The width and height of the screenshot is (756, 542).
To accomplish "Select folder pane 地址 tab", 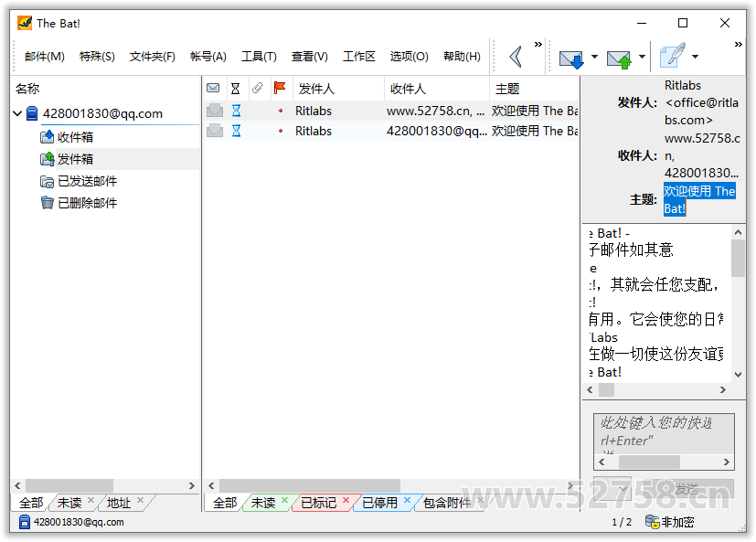I will point(119,503).
